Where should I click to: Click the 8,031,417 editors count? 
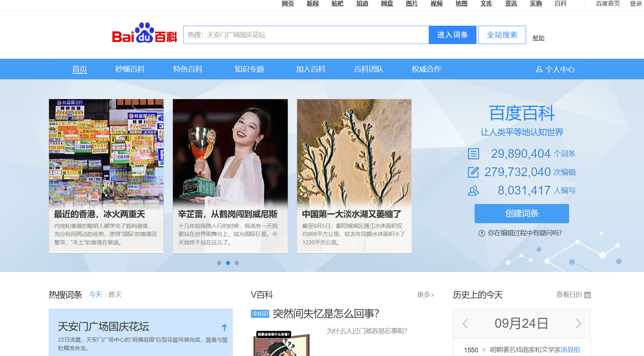pos(524,190)
